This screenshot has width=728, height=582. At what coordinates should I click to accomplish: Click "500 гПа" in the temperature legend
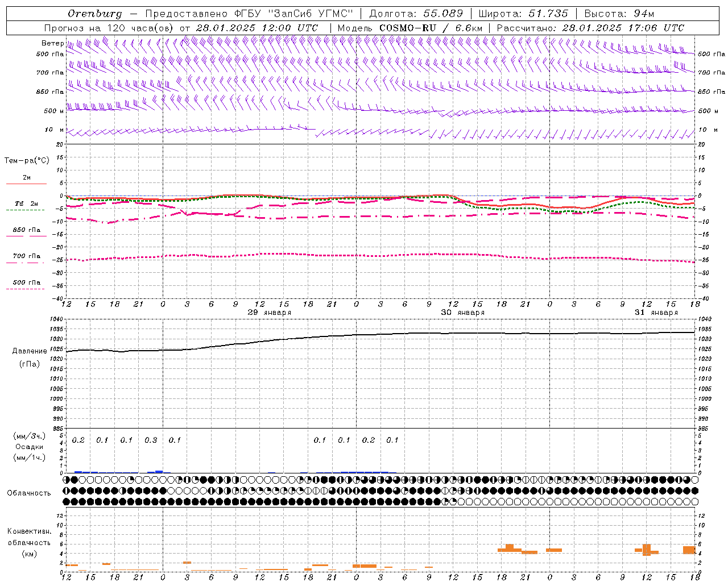[27, 282]
